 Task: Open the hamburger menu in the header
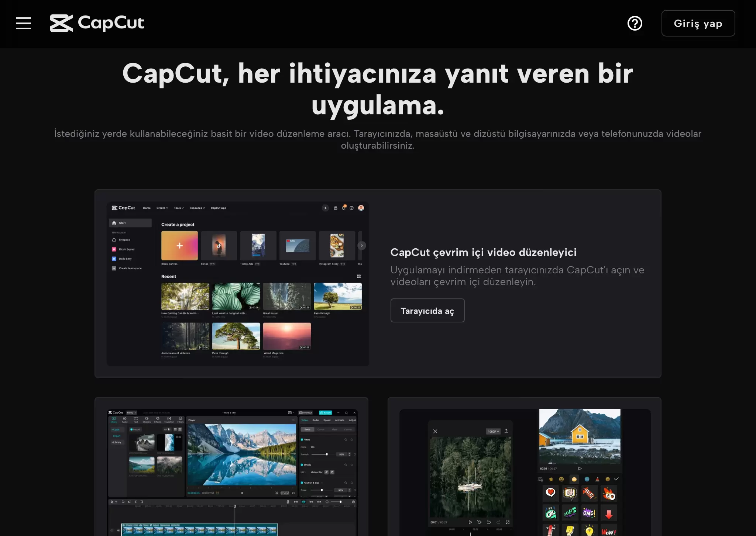24,23
